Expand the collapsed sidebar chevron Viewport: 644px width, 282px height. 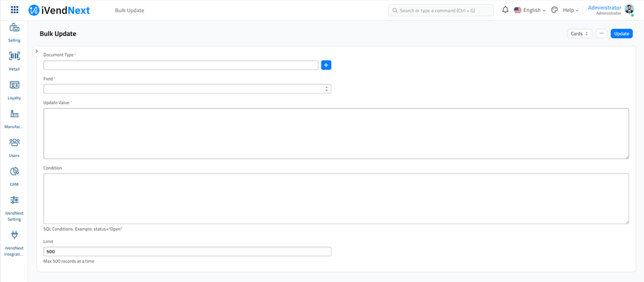(36, 52)
